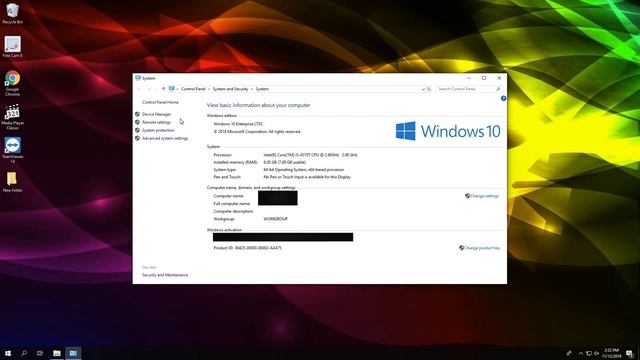Click the taskbar search magnifier icon
Screen dimensions: 640x360
pyautogui.click(x=24, y=353)
